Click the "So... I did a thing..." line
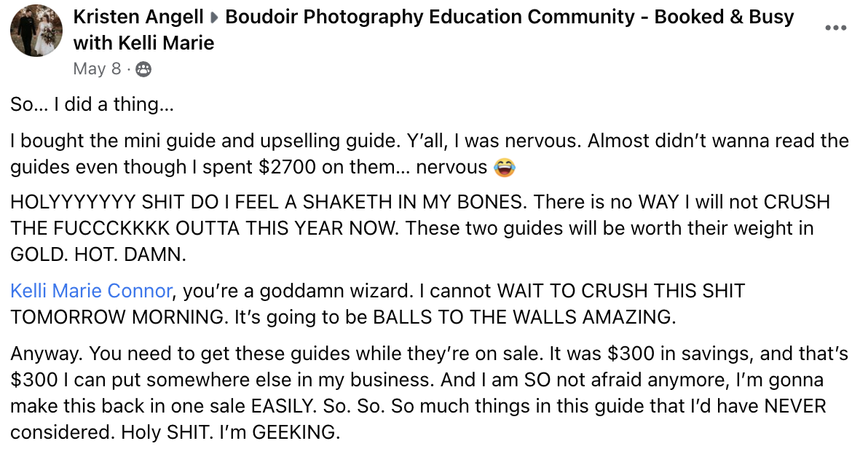 click(x=92, y=105)
